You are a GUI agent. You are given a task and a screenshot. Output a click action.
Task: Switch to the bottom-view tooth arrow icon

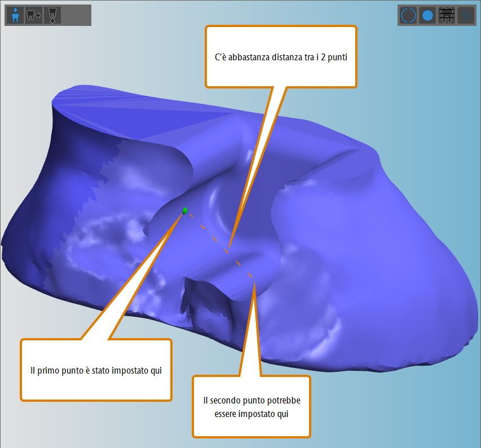point(52,15)
